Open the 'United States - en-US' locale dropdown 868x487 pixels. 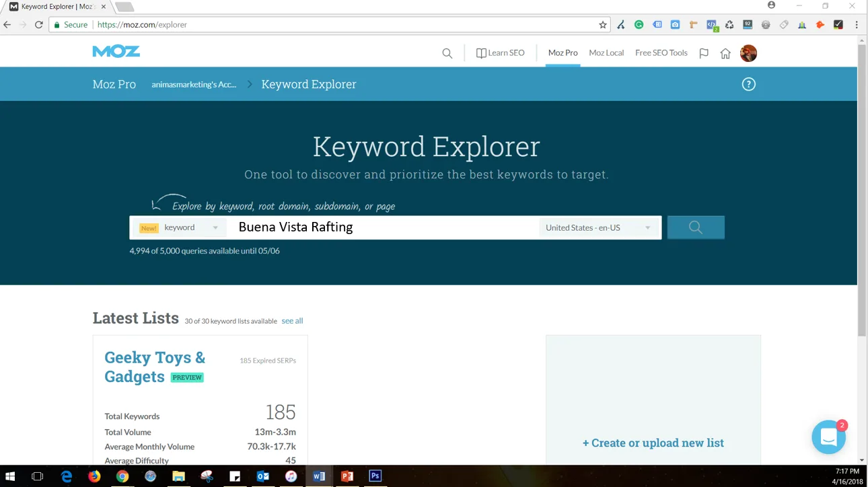point(598,227)
